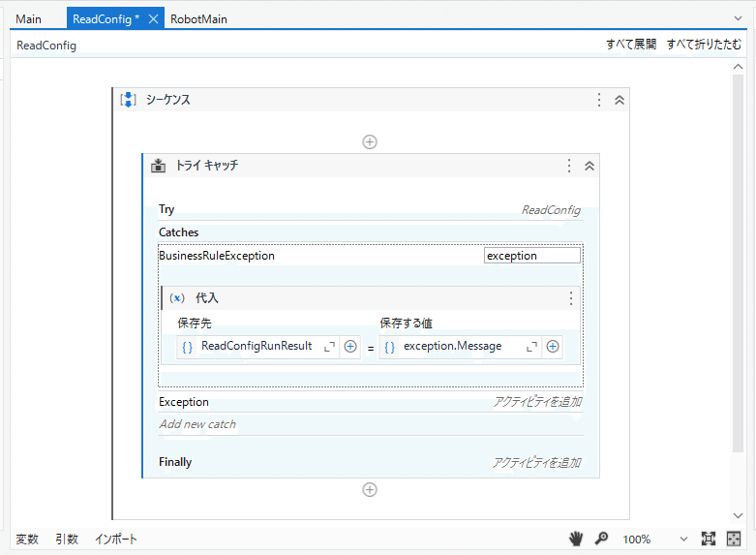Click the ReadConfig breadcrumb
The image size is (756, 555).
[46, 46]
